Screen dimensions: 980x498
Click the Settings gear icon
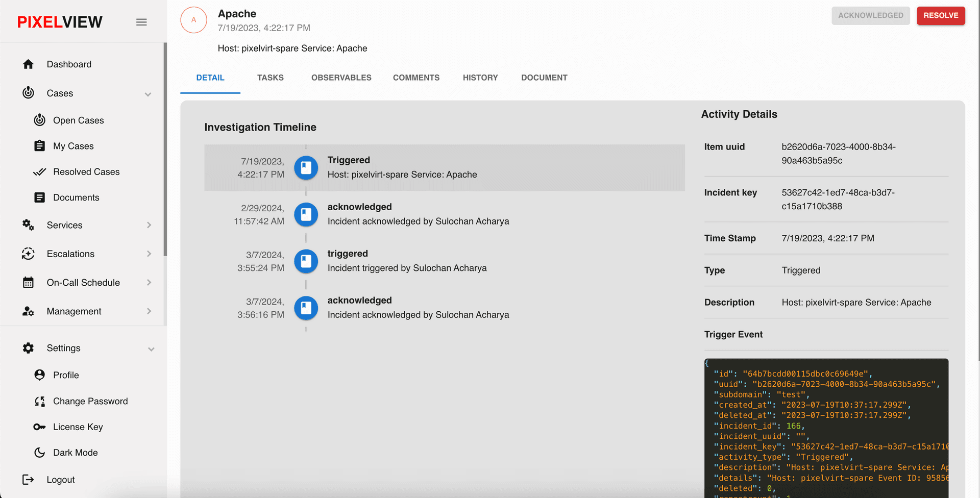pos(28,348)
